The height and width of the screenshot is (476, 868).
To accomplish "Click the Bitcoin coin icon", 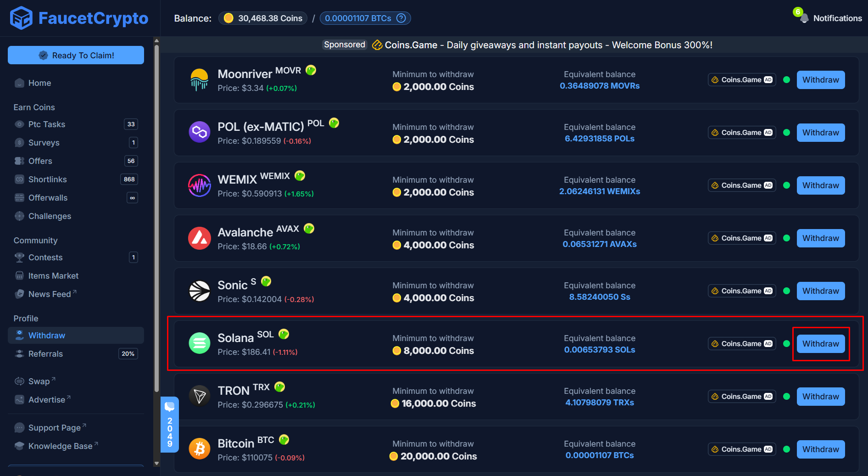I will point(200,449).
